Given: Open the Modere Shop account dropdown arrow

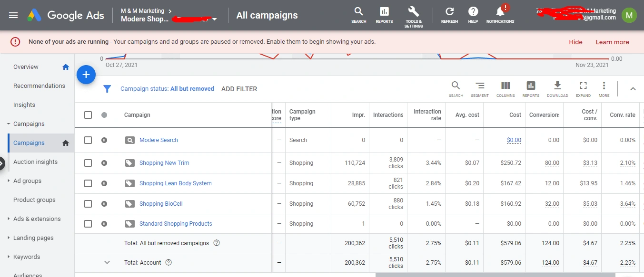Looking at the screenshot, I should pyautogui.click(x=215, y=19).
